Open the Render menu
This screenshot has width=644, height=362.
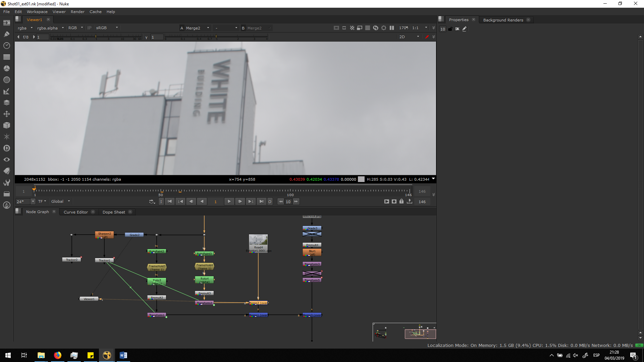pos(77,12)
